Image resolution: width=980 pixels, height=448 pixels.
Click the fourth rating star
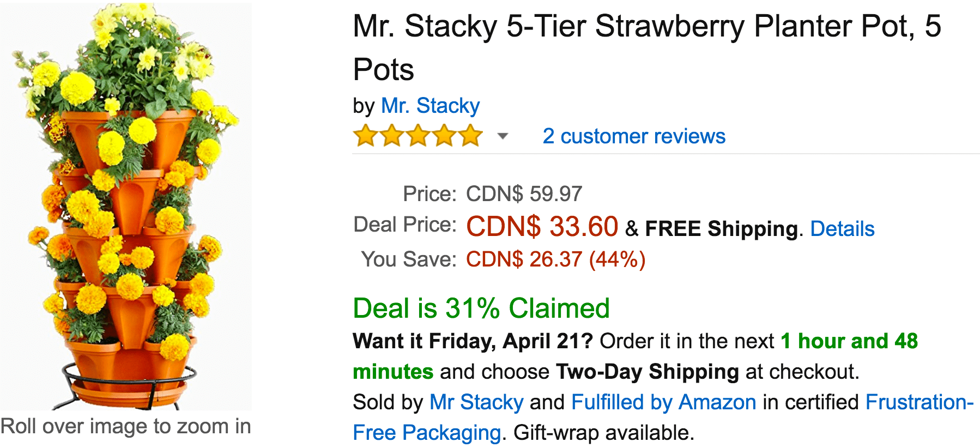click(x=444, y=136)
